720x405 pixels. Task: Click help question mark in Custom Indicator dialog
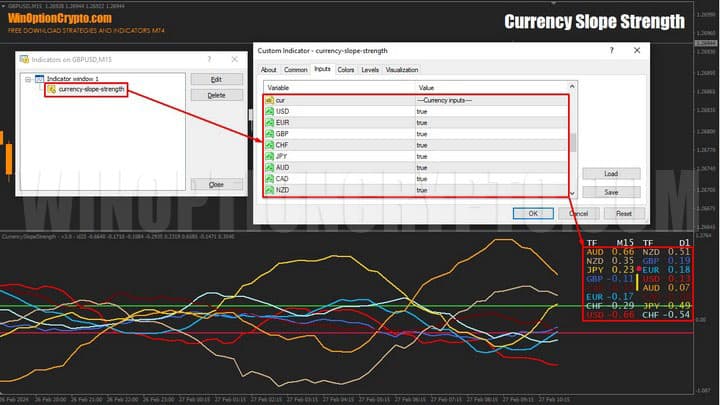(611, 50)
